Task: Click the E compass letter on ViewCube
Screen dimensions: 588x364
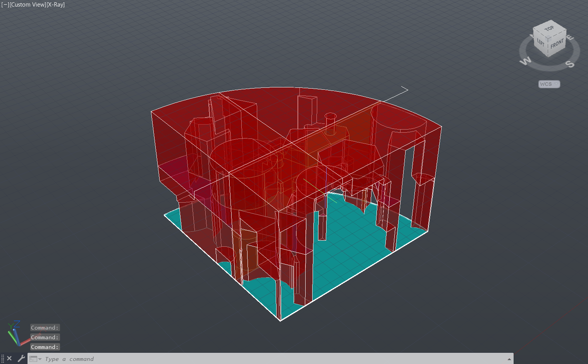Action: point(570,38)
